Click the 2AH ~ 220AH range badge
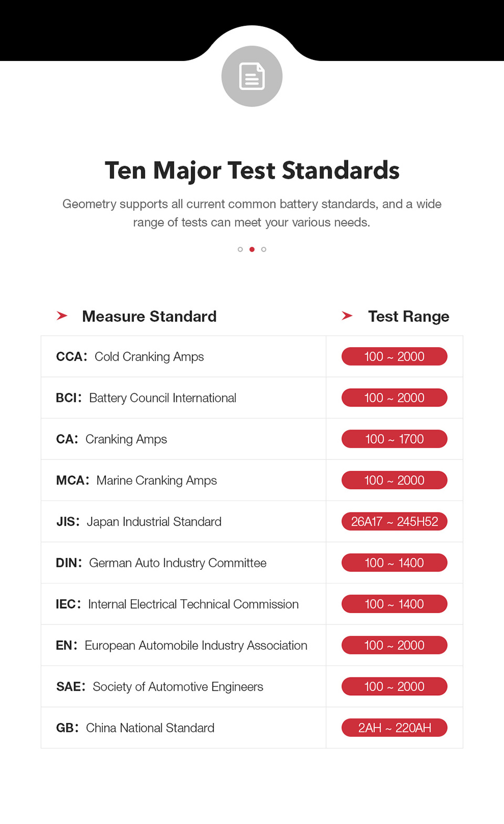 (394, 728)
